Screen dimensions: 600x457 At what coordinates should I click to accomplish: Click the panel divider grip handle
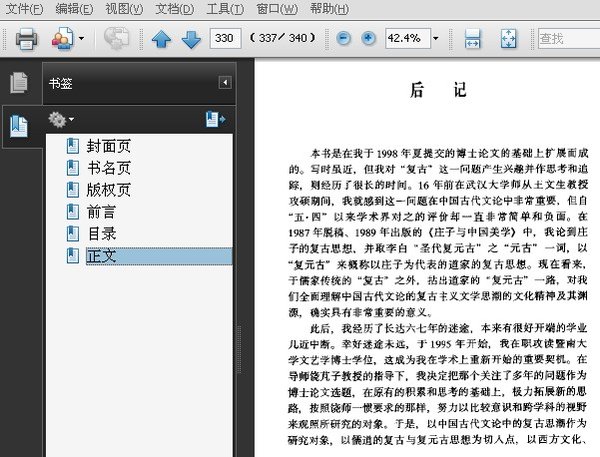coord(240,349)
